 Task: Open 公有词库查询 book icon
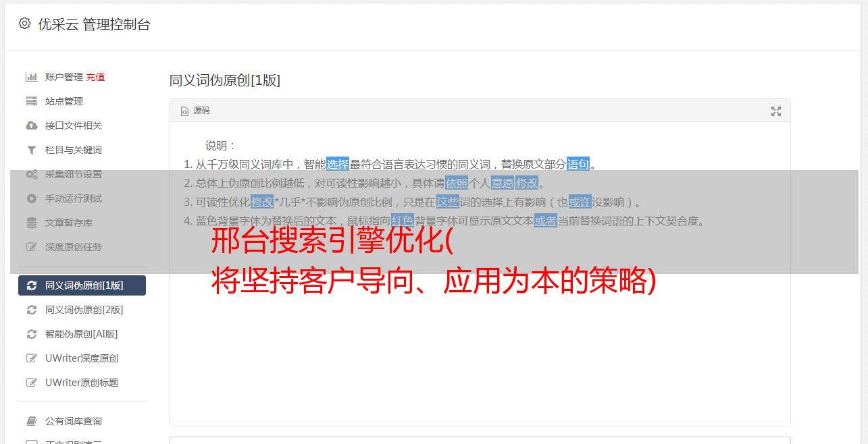point(32,421)
